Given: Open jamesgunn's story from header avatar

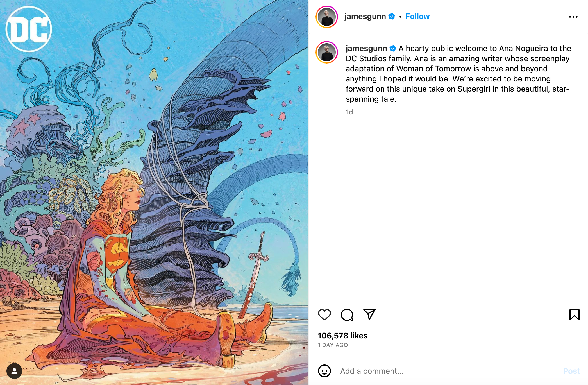Looking at the screenshot, I should pyautogui.click(x=327, y=17).
